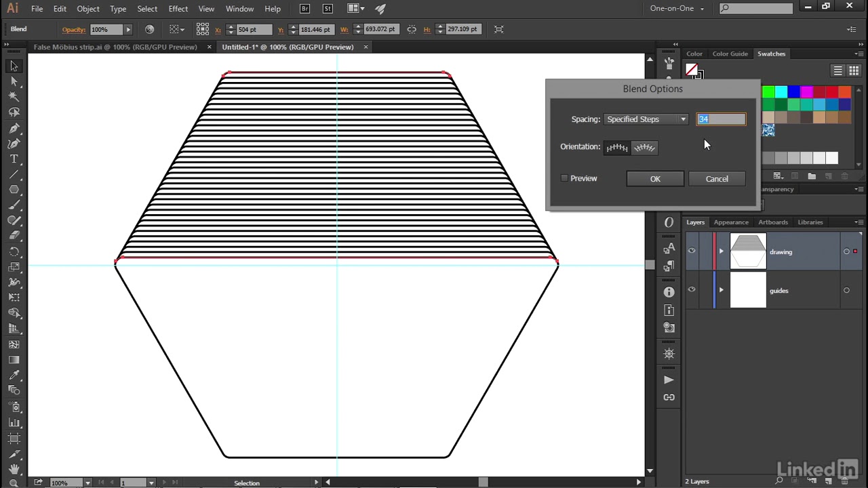The image size is (868, 488).
Task: Switch Swatches panel to list view
Action: tap(838, 70)
